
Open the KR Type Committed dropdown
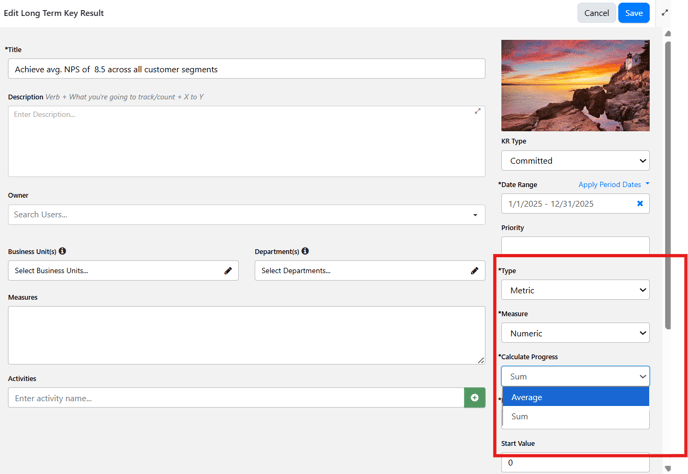coord(575,161)
